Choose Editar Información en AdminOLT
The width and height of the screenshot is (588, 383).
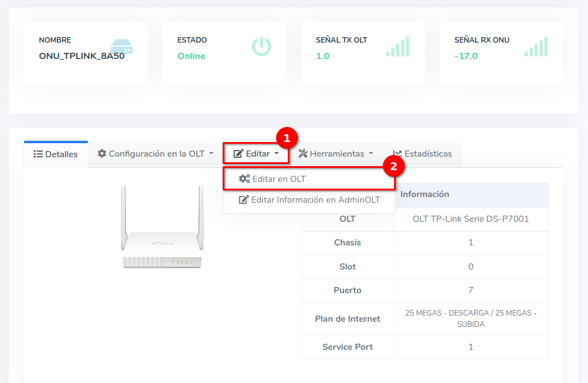(315, 200)
